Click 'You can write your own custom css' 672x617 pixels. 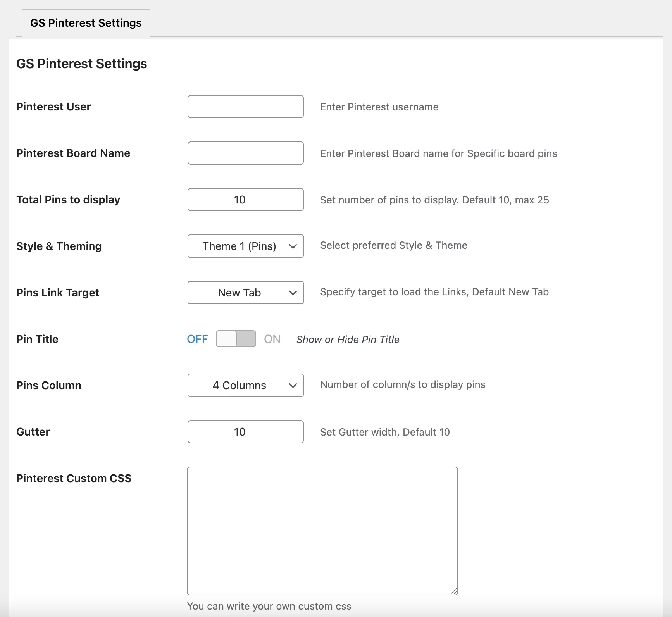[x=269, y=606]
